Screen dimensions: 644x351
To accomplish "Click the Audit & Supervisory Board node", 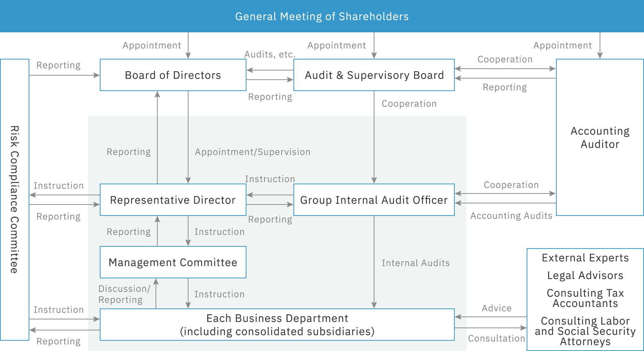I will click(374, 75).
